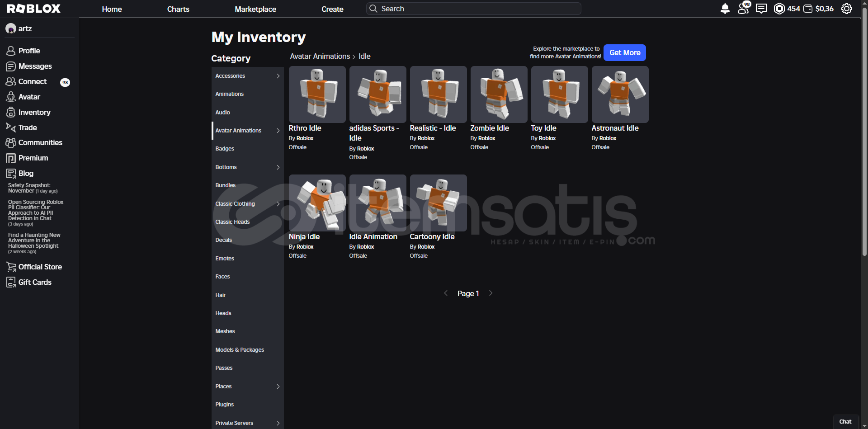Image resolution: width=868 pixels, height=429 pixels.
Task: Click Roblox creator link under Toy Idle
Action: [547, 138]
